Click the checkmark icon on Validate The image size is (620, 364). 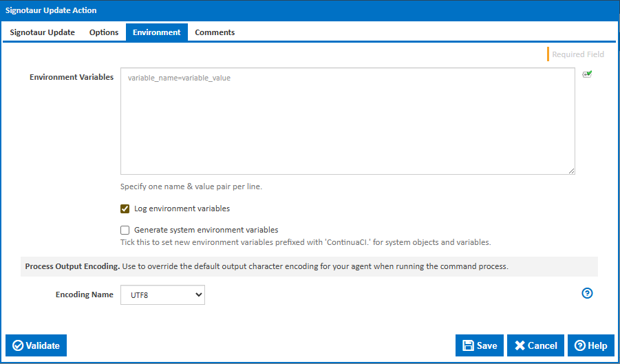tap(18, 345)
